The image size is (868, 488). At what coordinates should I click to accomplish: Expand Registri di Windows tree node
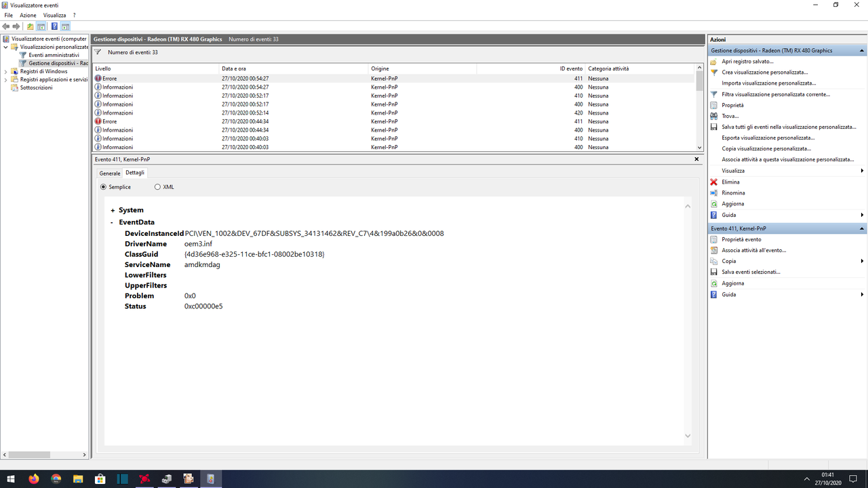[6, 71]
